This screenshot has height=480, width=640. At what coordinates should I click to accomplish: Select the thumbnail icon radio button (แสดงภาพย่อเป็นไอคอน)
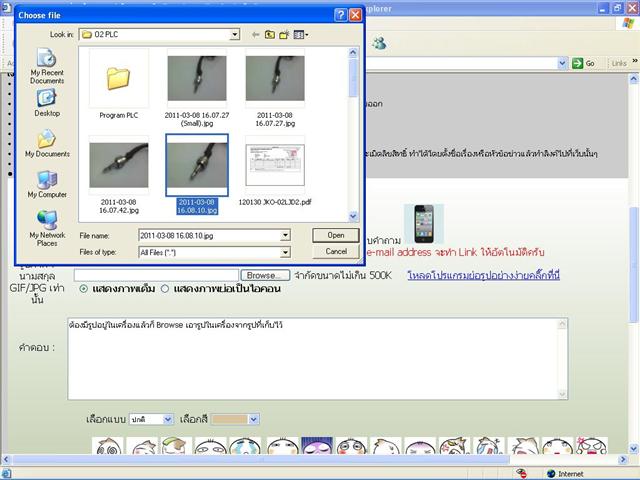(x=164, y=289)
